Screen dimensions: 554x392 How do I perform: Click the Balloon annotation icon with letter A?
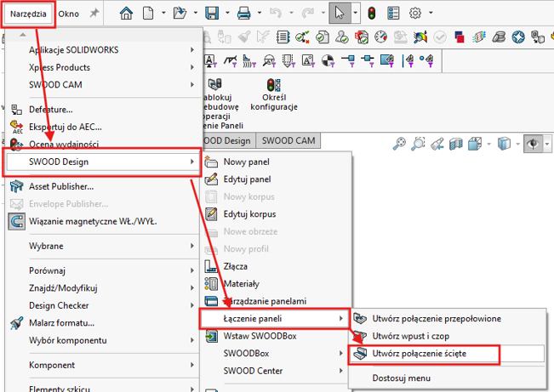pos(211,61)
